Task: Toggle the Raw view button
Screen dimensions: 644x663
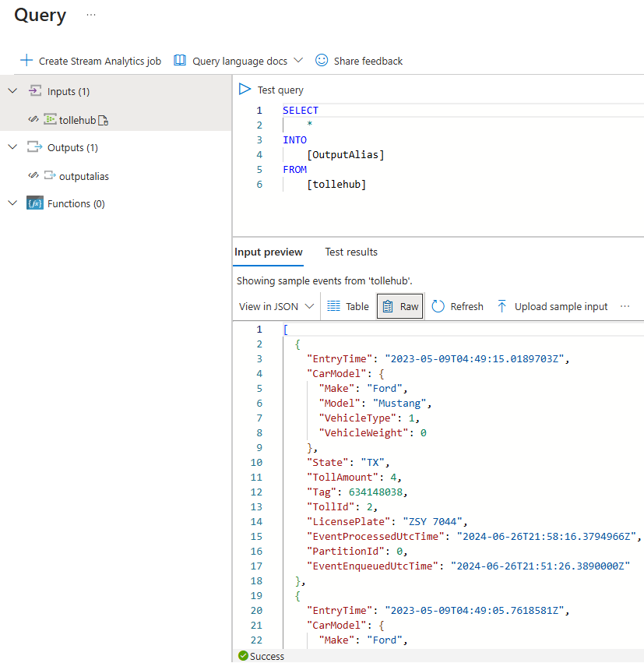Action: [400, 306]
